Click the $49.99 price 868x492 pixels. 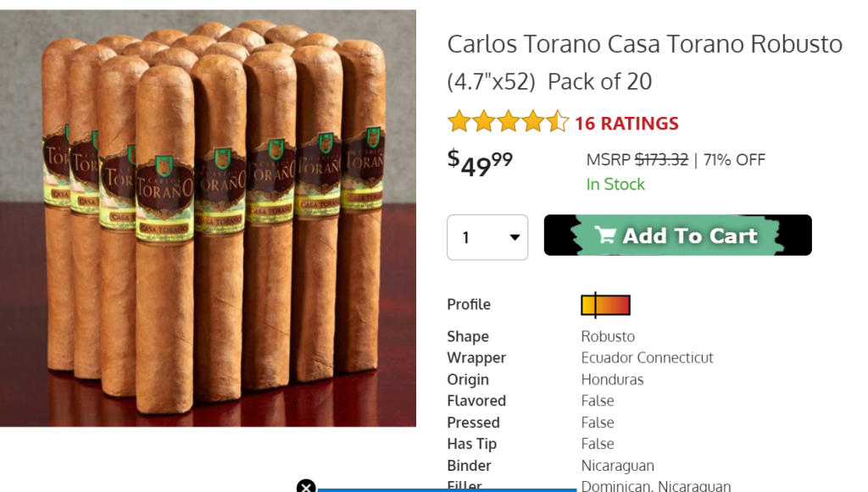pos(480,163)
